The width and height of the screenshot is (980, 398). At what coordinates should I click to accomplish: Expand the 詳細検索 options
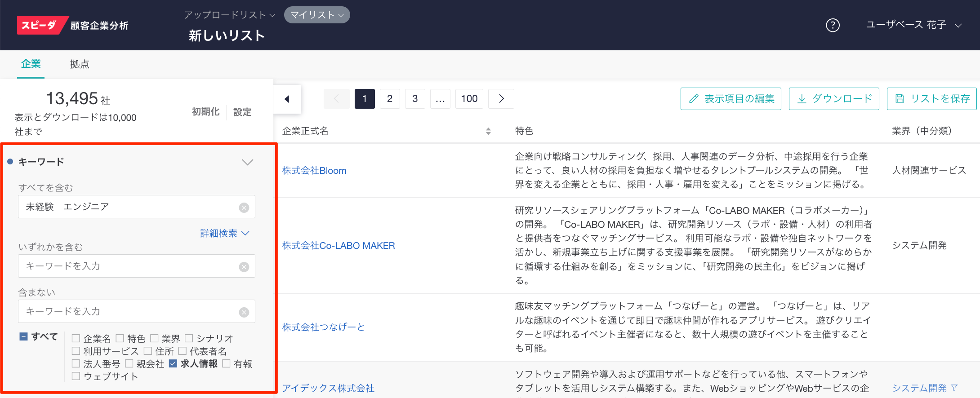tap(224, 233)
